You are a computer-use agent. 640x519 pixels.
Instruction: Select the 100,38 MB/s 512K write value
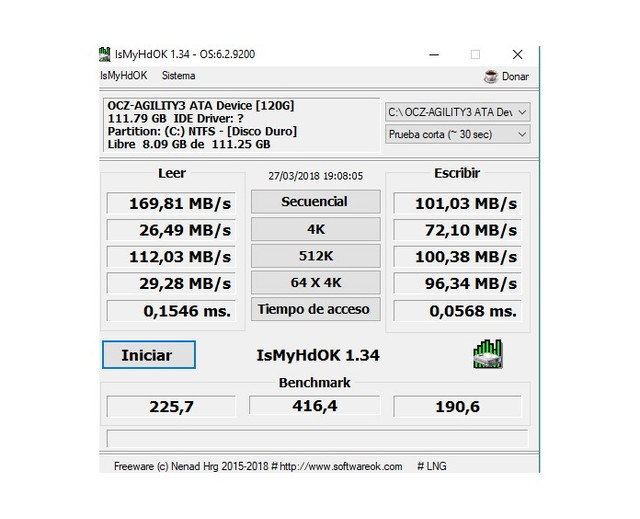tap(458, 257)
